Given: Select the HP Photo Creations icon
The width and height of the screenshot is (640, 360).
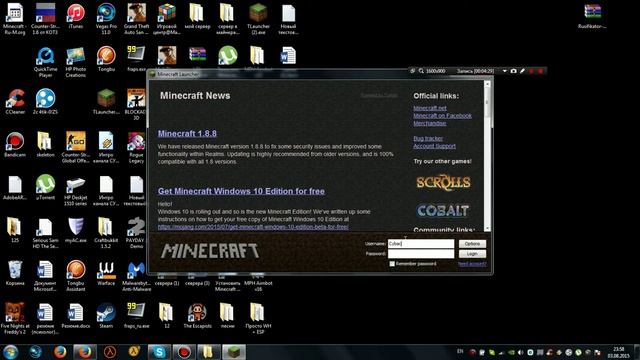Looking at the screenshot, I should pos(76,62).
